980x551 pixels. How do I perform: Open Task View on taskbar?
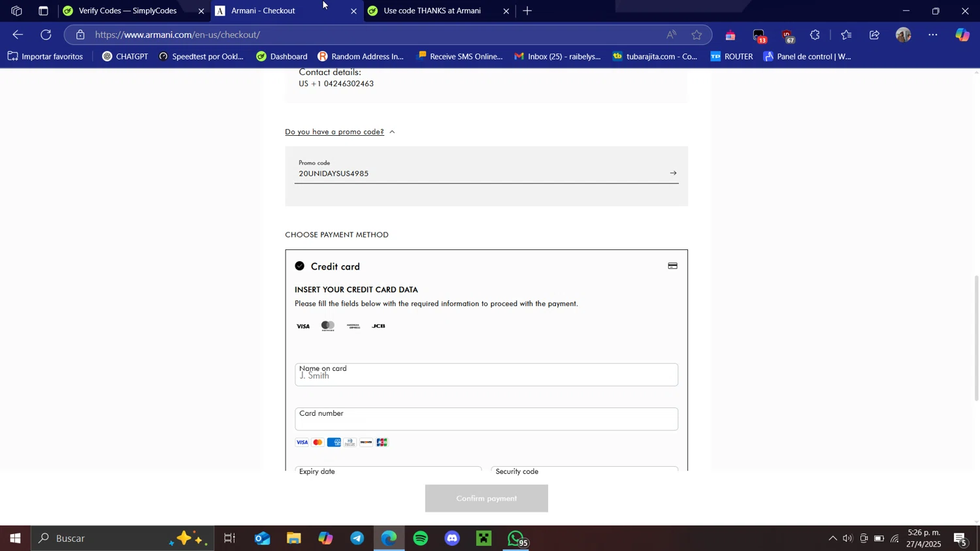(x=230, y=539)
